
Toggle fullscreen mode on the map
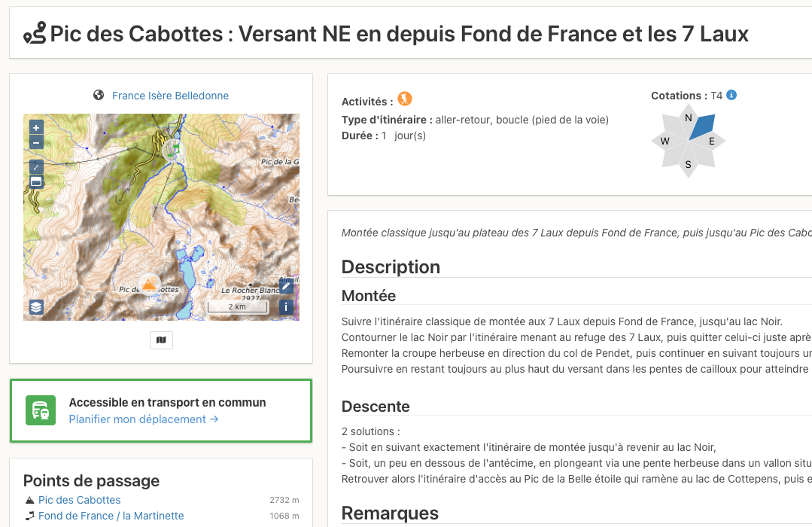point(35,166)
